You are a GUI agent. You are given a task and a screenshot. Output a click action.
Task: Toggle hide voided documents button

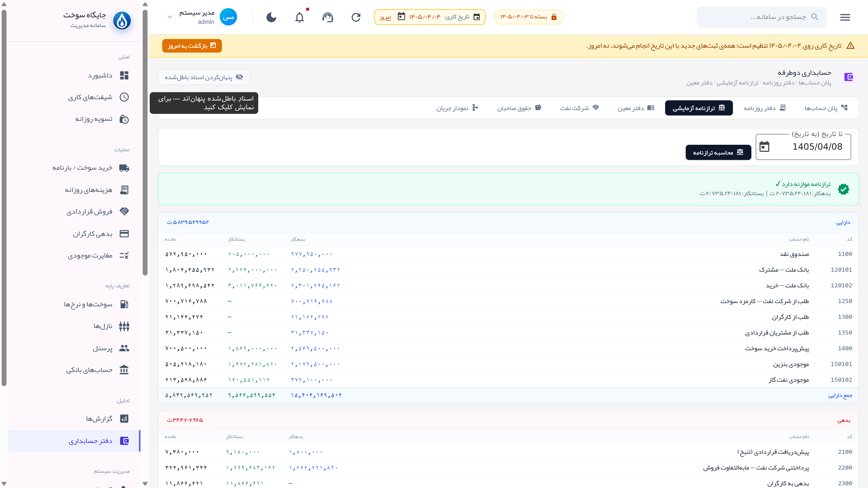tap(204, 77)
